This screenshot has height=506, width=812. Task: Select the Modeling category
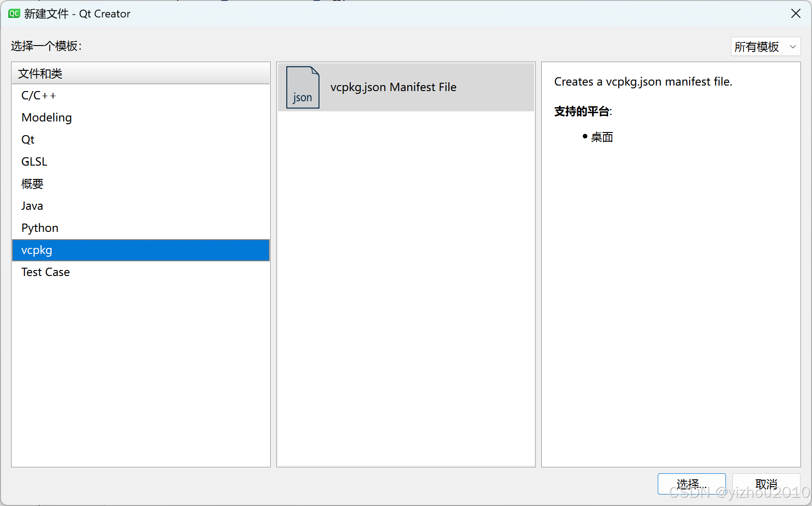pos(140,118)
